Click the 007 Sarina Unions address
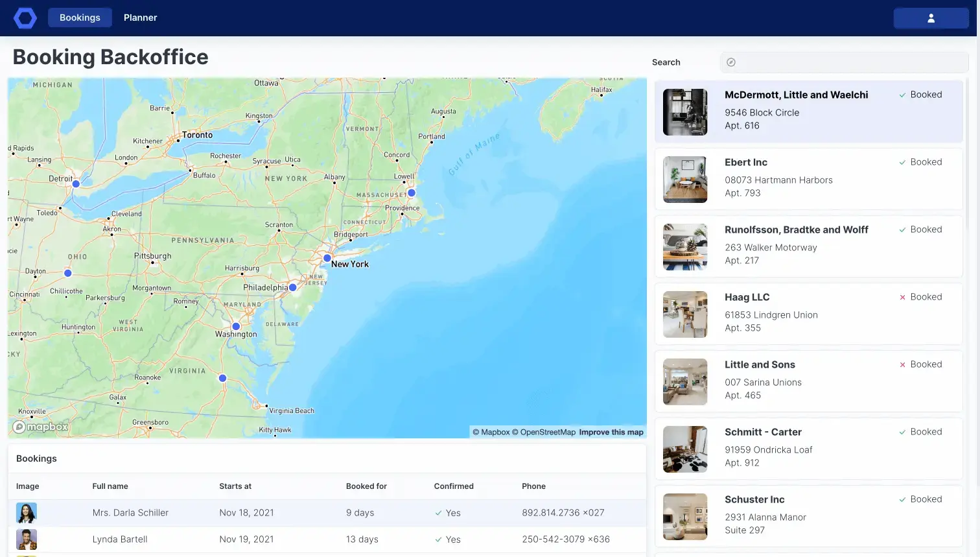The width and height of the screenshot is (980, 557). (x=763, y=383)
